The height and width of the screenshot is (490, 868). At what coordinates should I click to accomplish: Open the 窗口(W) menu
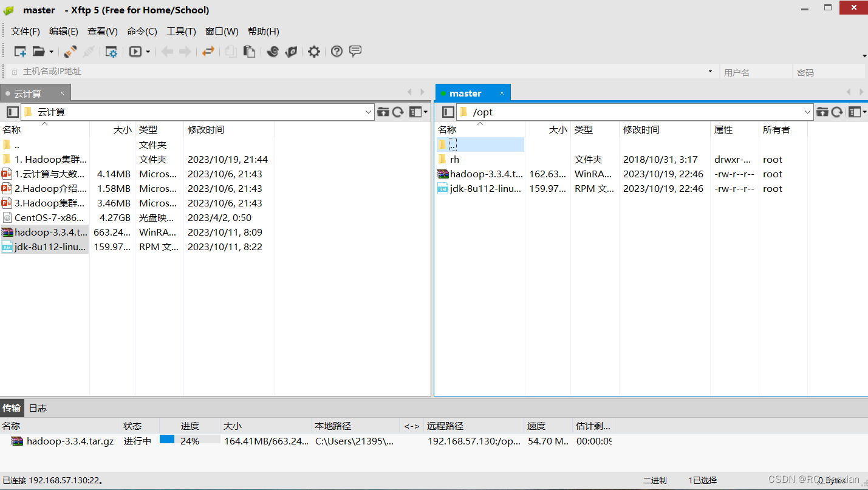tap(222, 32)
